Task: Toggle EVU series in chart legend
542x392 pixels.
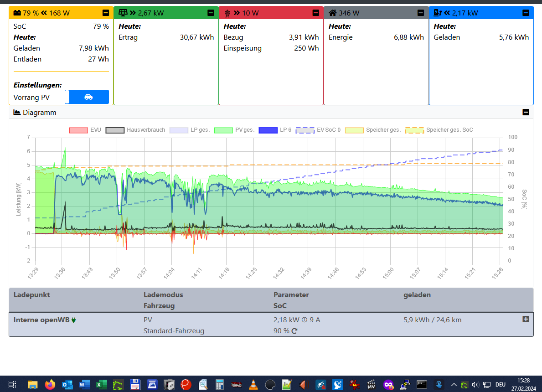Action: pos(85,130)
